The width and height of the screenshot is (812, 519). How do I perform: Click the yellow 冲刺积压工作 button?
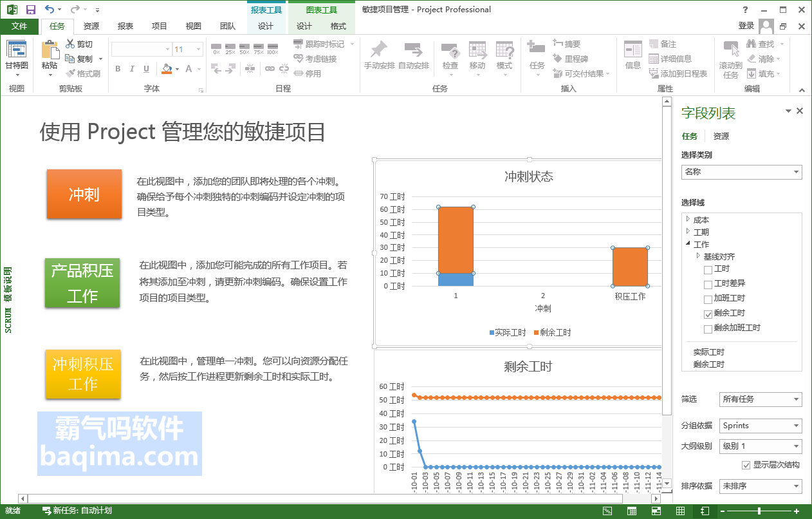(x=83, y=374)
